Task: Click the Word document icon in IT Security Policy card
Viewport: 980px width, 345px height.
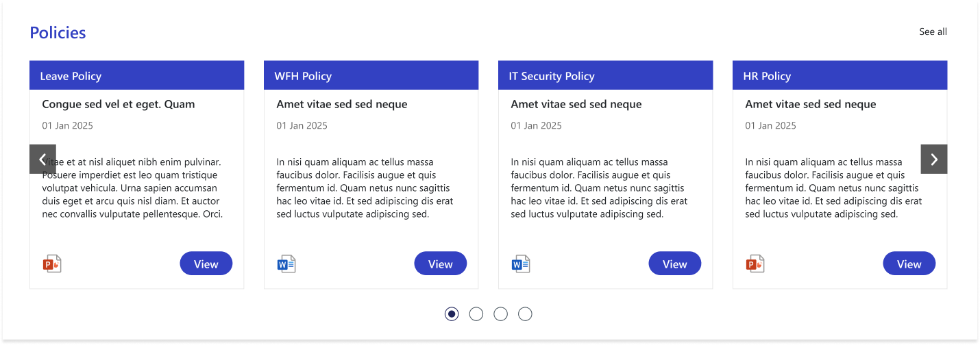Action: click(521, 264)
